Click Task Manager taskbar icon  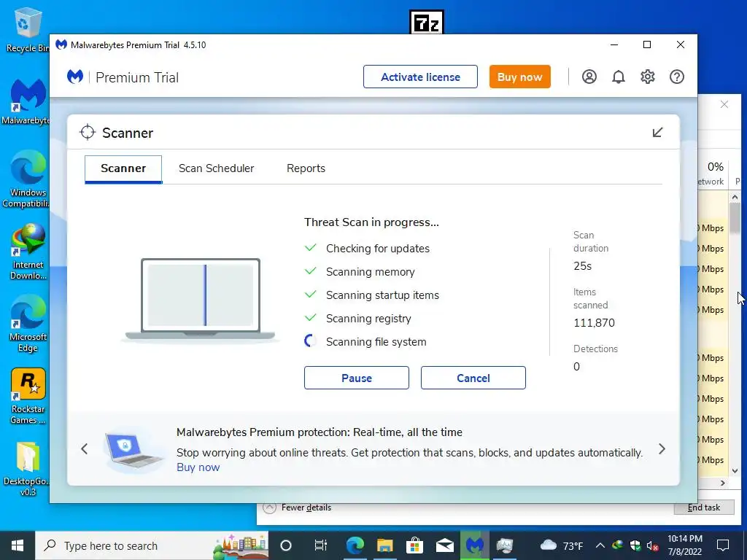[504, 545]
